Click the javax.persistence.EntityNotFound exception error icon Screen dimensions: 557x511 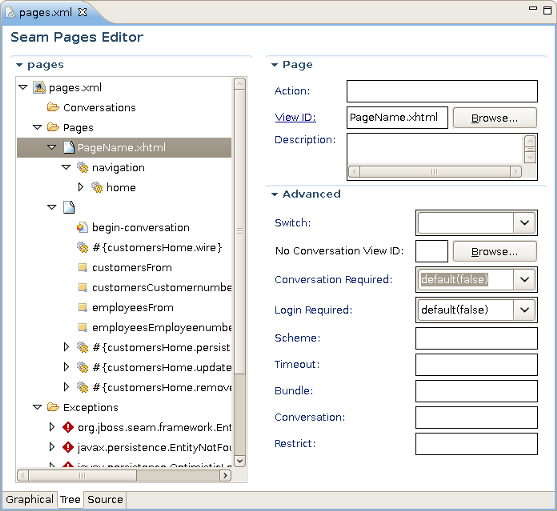[68, 447]
